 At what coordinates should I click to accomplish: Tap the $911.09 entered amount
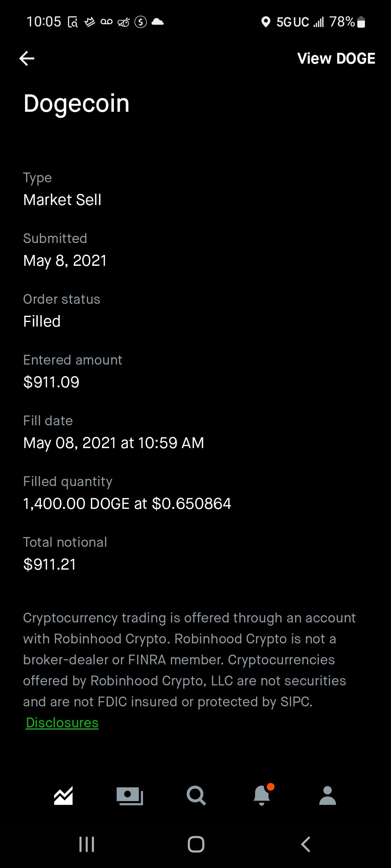[x=51, y=382]
